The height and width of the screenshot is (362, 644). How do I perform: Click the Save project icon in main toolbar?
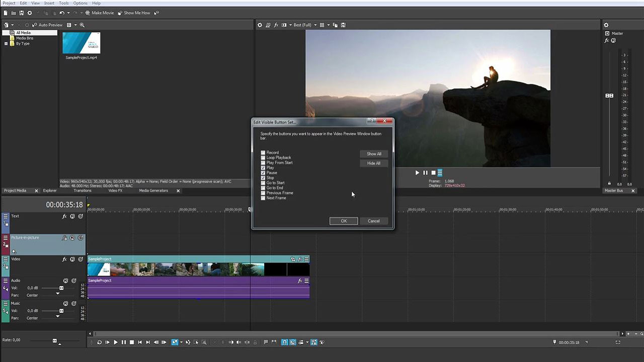pos(22,13)
